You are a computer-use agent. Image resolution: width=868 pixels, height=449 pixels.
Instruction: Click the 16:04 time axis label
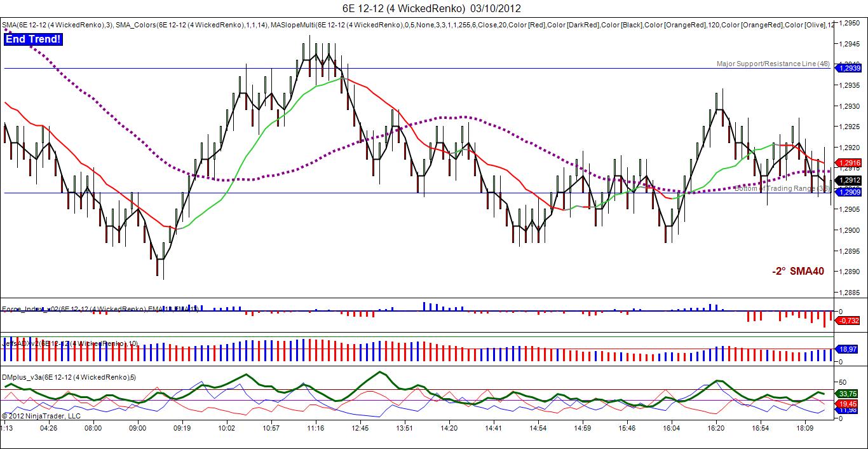(672, 428)
